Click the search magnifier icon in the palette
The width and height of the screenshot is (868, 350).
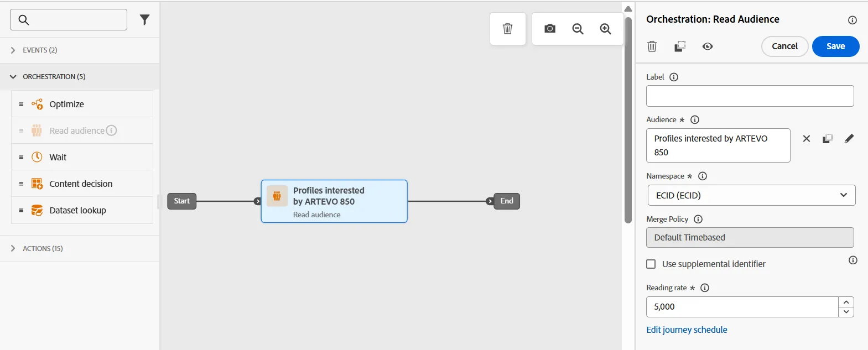(x=24, y=20)
